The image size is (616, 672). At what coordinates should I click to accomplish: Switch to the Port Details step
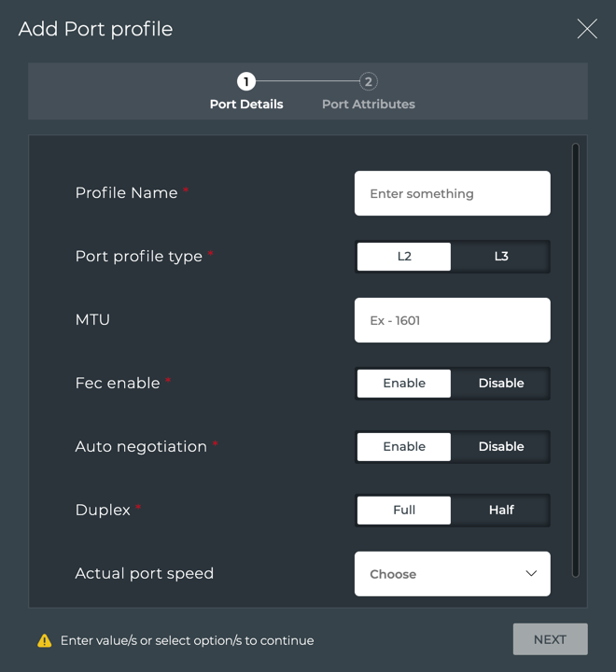pyautogui.click(x=246, y=105)
